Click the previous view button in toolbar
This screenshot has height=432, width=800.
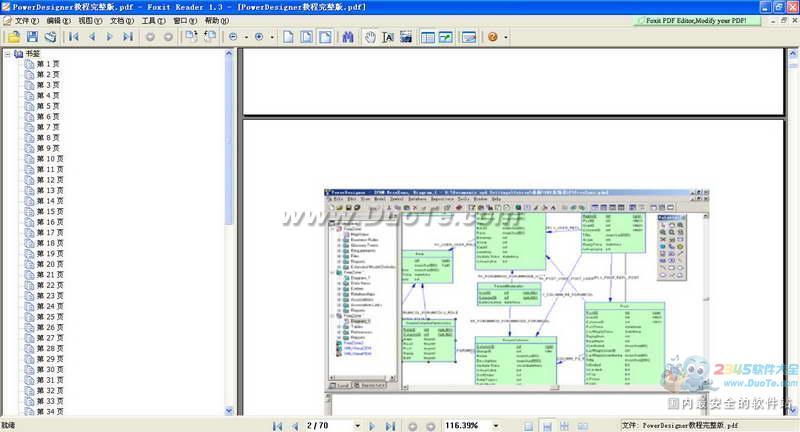pos(150,37)
